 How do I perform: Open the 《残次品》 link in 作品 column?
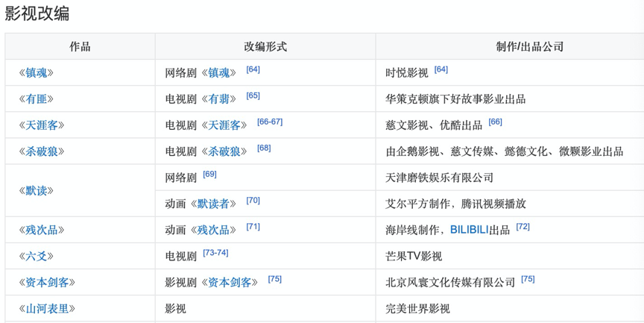pos(42,230)
